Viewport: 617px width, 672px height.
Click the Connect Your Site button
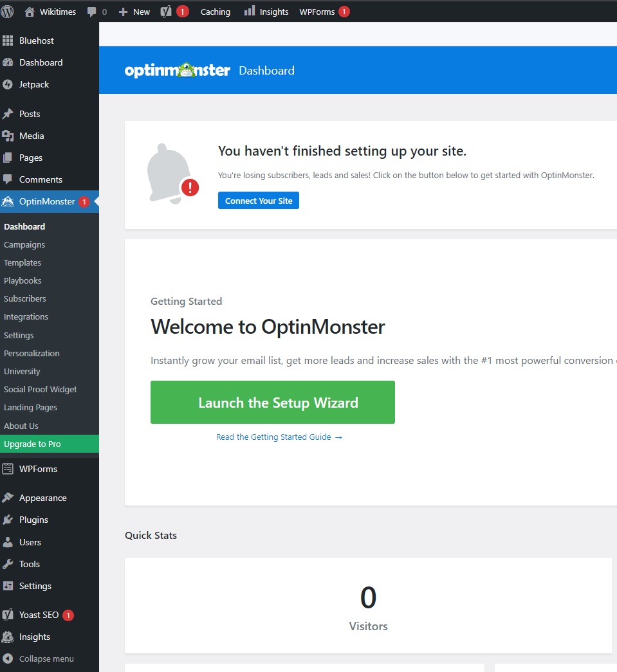pyautogui.click(x=259, y=201)
